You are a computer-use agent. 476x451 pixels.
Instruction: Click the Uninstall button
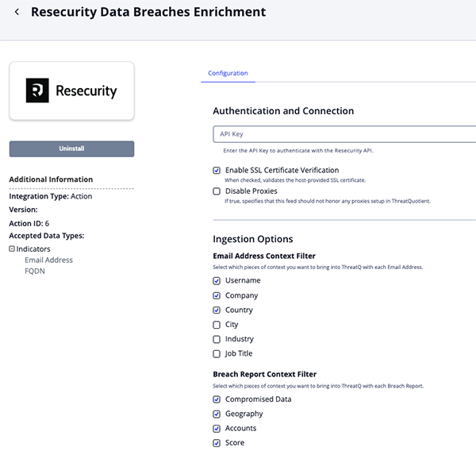tap(71, 148)
